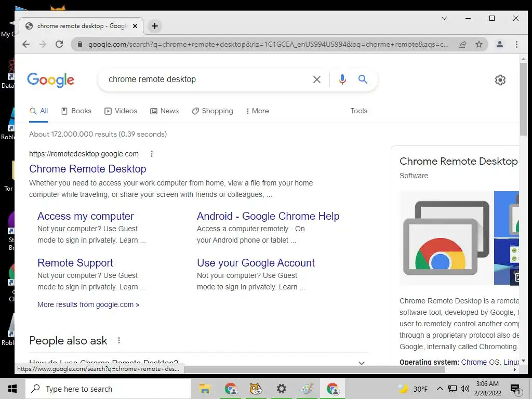Click the horizontal scrollbar thumb
Viewport: 532px width, 399px height.
314,369
